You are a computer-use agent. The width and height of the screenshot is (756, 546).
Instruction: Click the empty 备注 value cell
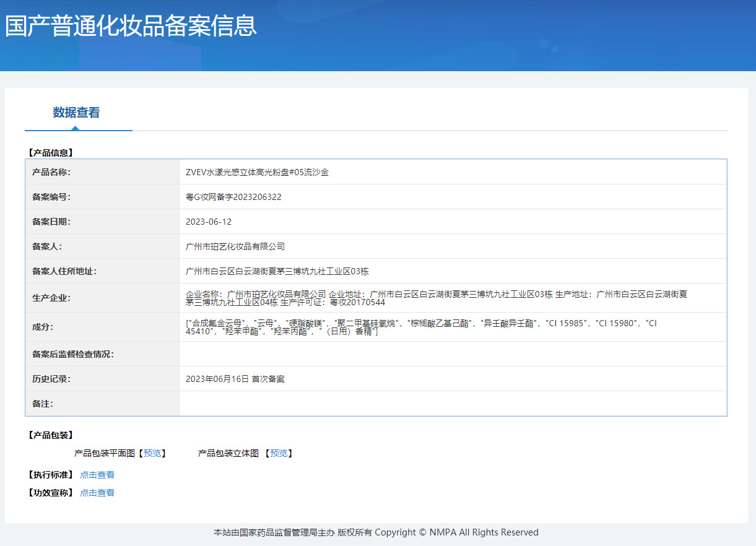click(452, 404)
